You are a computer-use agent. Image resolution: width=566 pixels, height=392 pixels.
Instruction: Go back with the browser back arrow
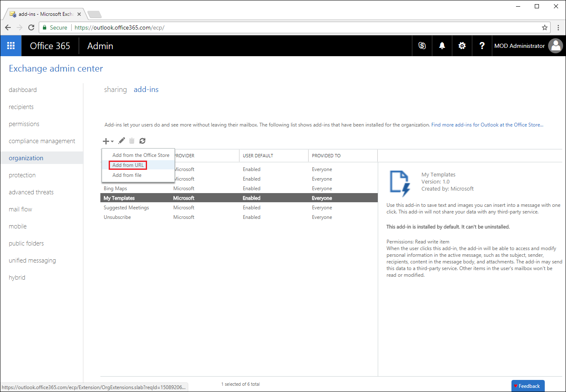tap(8, 27)
